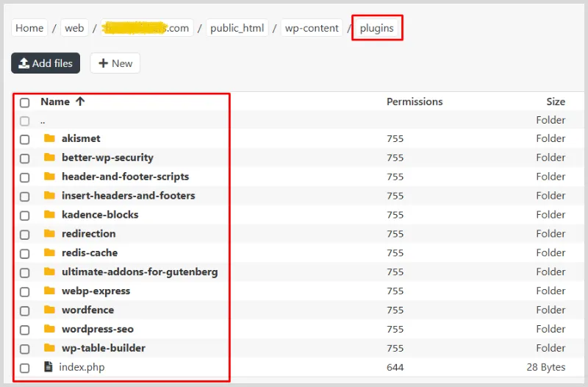Sort by the Name column header
The width and height of the screenshot is (588, 387).
click(55, 102)
